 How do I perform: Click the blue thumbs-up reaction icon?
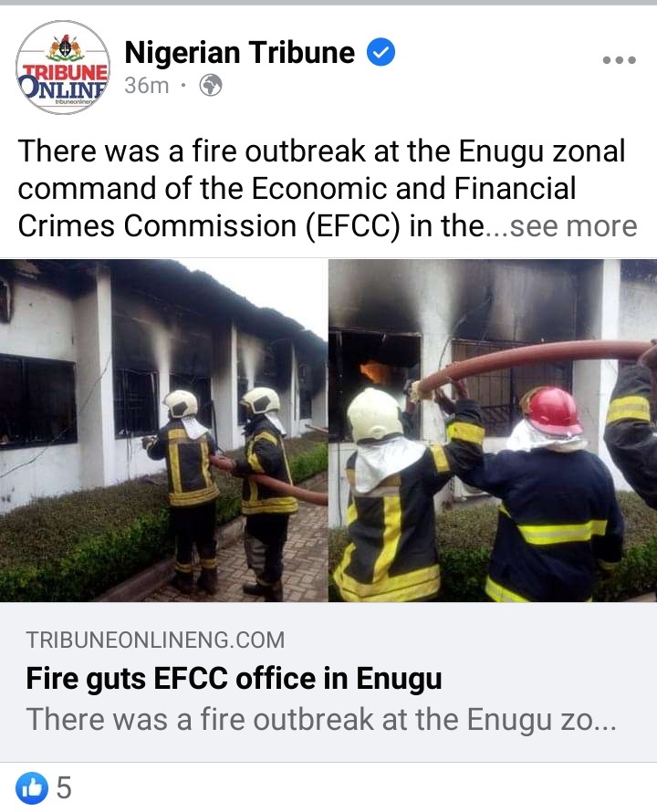coord(32,787)
